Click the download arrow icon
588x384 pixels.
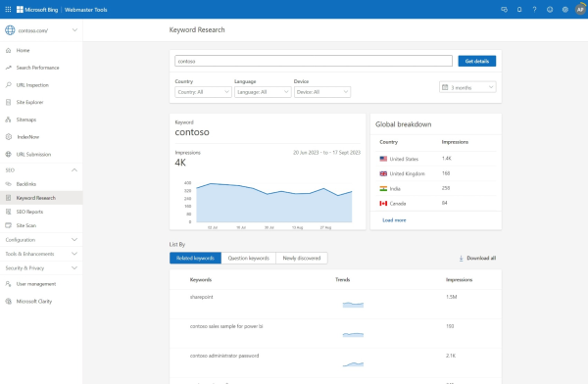tap(462, 258)
